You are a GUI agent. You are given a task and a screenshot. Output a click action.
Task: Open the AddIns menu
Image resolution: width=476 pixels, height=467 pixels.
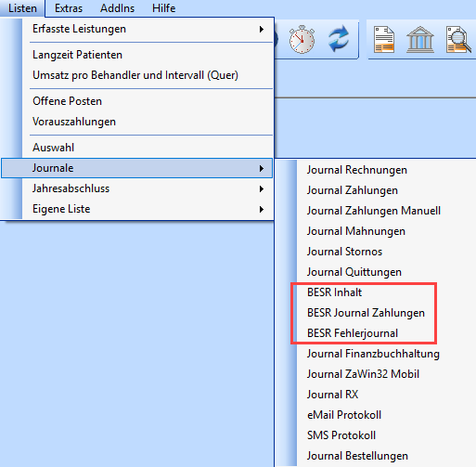pos(117,8)
